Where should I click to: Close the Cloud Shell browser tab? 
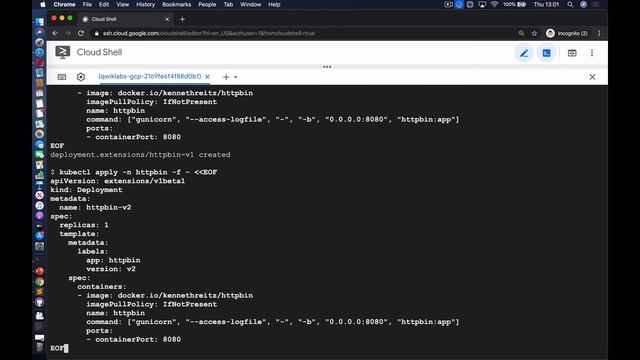point(167,19)
